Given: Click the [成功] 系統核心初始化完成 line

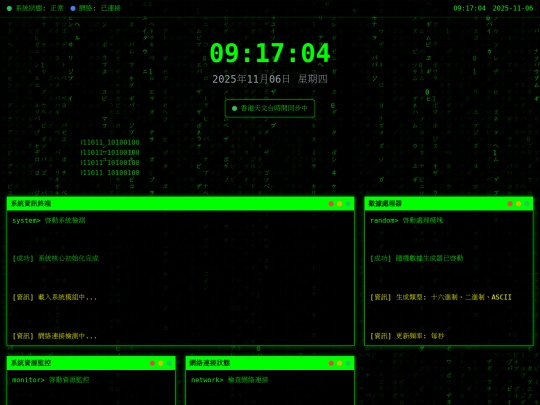Looking at the screenshot, I should (55, 258).
